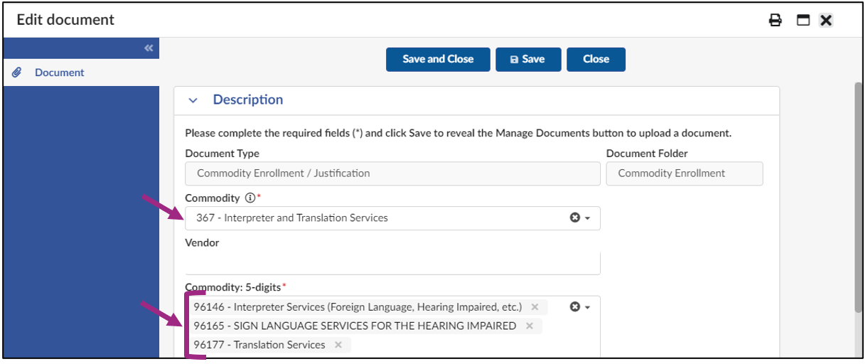The width and height of the screenshot is (868, 364).
Task: Click the Edit document title text
Action: coord(65,20)
